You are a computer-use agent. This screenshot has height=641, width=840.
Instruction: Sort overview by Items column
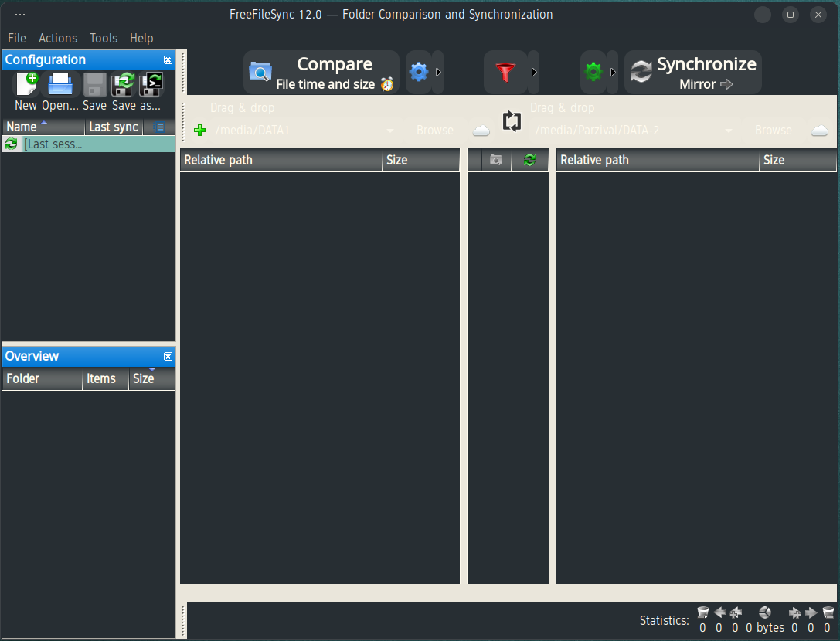tap(106, 378)
